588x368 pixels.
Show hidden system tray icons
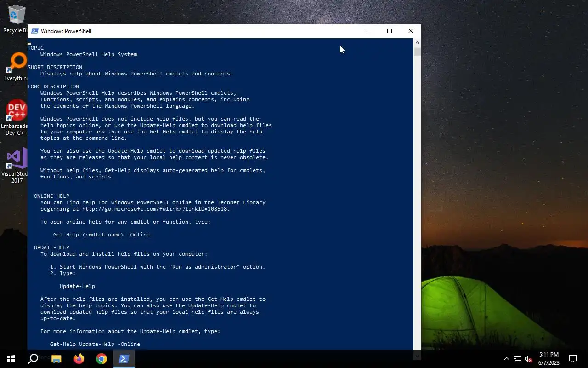(506, 359)
